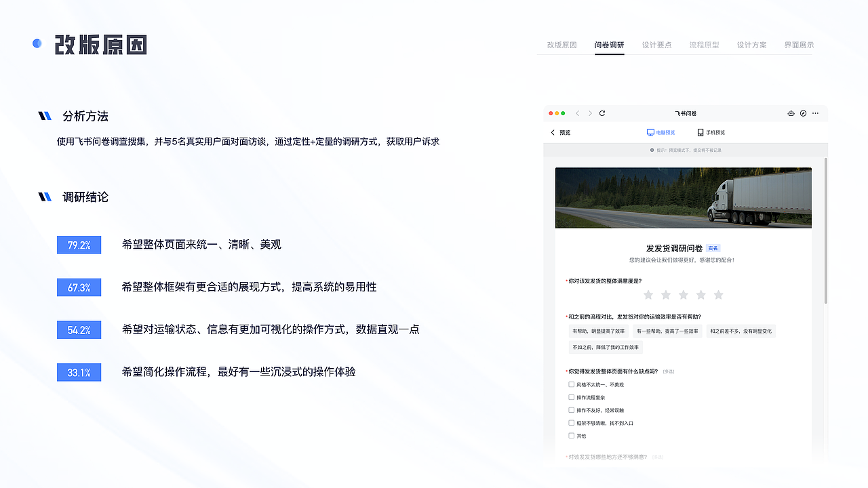Select the phone icon for 手机预览
The image size is (868, 488).
[701, 132]
